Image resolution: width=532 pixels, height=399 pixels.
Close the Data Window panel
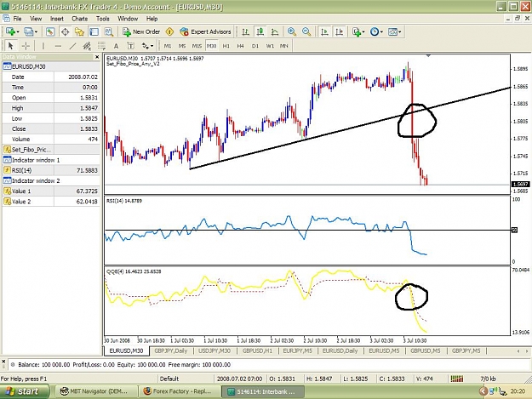[x=97, y=57]
